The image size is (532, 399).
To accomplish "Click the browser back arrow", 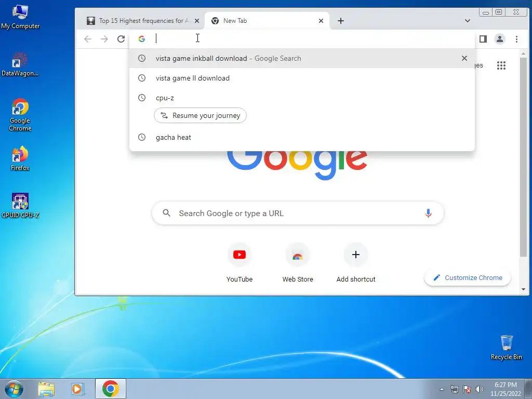I will [88, 39].
